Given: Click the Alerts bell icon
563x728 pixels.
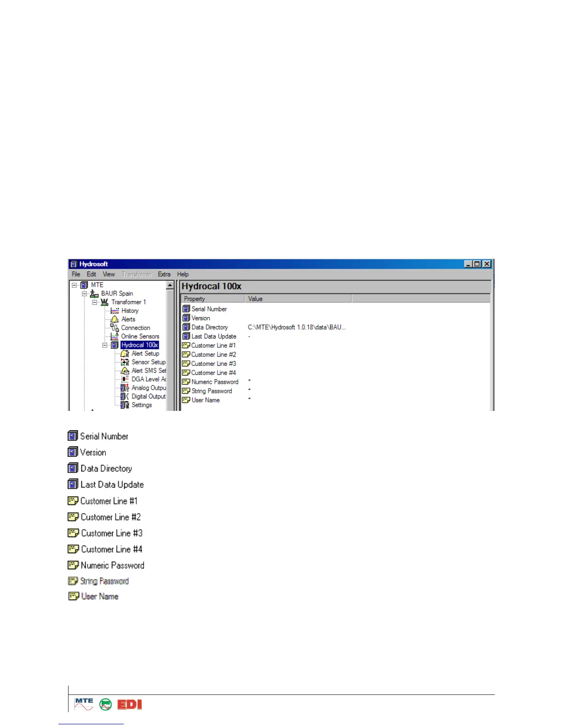Looking at the screenshot, I should pos(115,319).
